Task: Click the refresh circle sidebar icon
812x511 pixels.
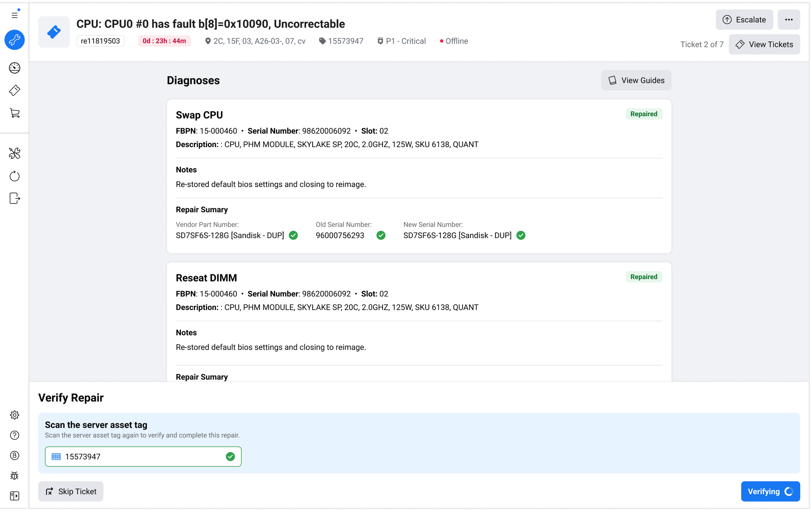Action: tap(15, 176)
